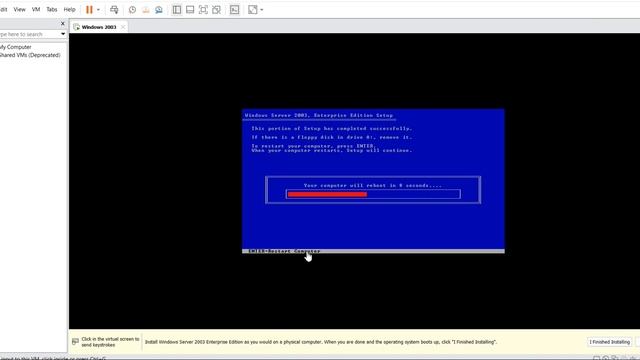Viewport: 640px width, 360px height.
Task: Revert to snapshot using the toolbar icon
Action: coord(146,10)
